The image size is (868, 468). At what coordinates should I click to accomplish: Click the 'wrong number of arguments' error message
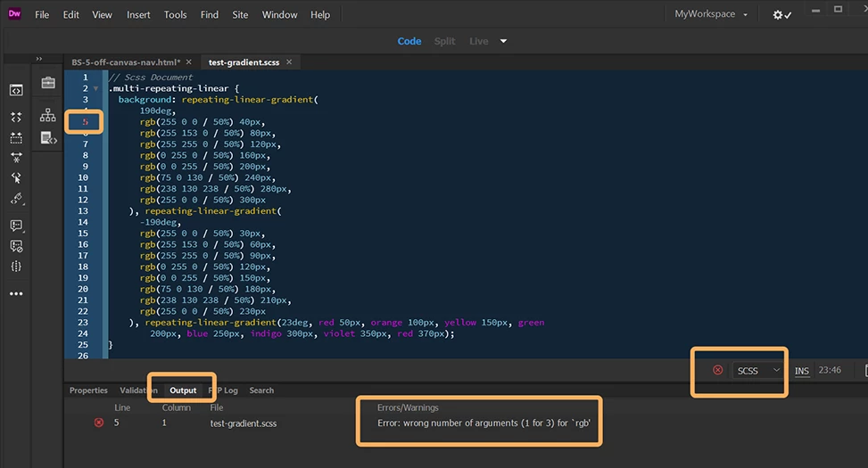point(484,423)
